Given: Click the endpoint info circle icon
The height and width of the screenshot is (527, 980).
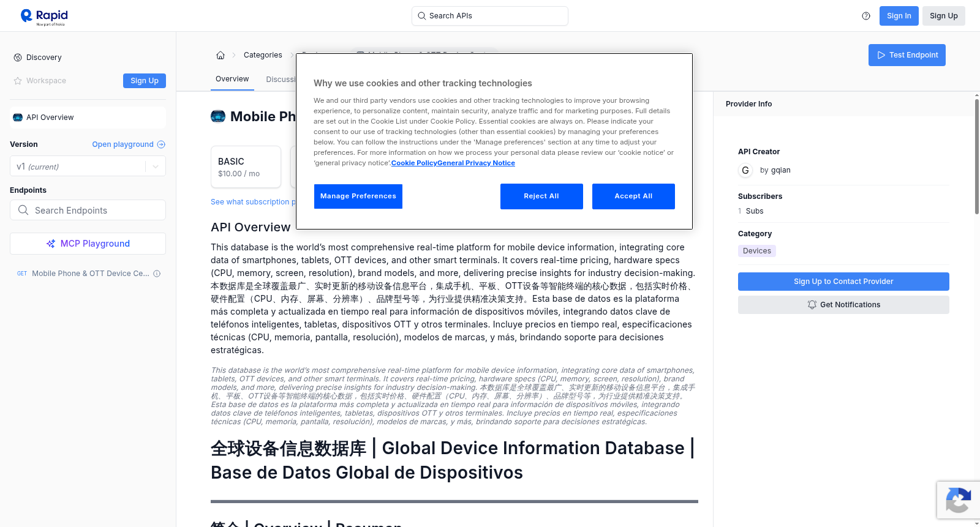Looking at the screenshot, I should (157, 274).
